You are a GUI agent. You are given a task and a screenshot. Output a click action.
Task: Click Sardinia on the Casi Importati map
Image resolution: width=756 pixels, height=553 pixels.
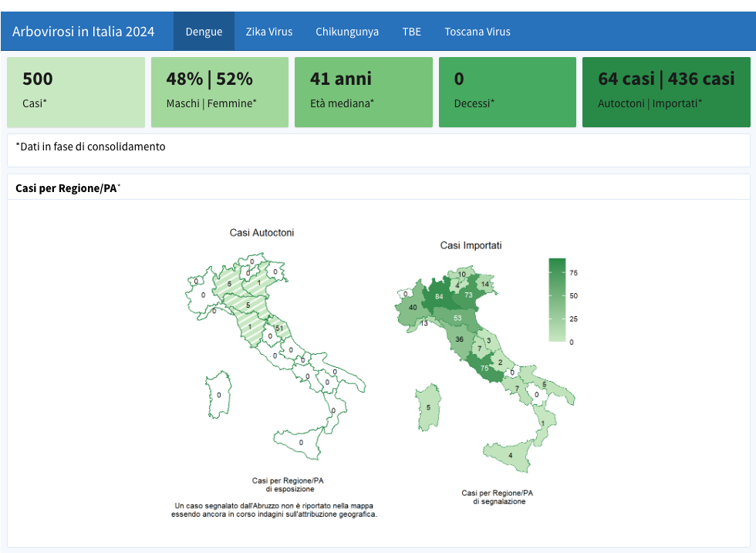pos(428,406)
